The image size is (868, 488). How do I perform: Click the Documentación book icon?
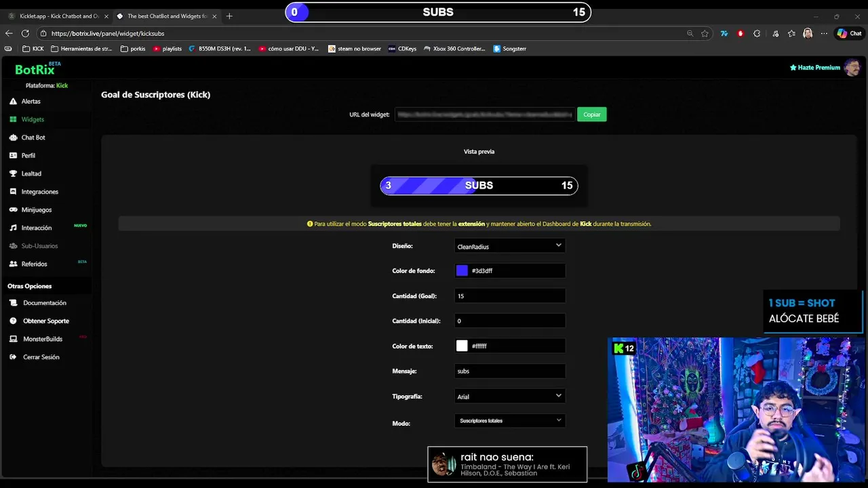[x=13, y=303]
